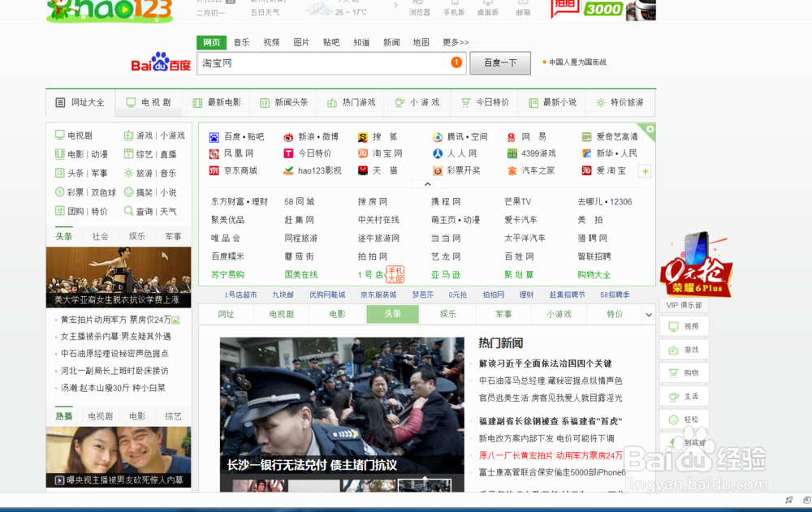Click the 凤凰网 swirl icon
The width and height of the screenshot is (812, 512).
214,153
